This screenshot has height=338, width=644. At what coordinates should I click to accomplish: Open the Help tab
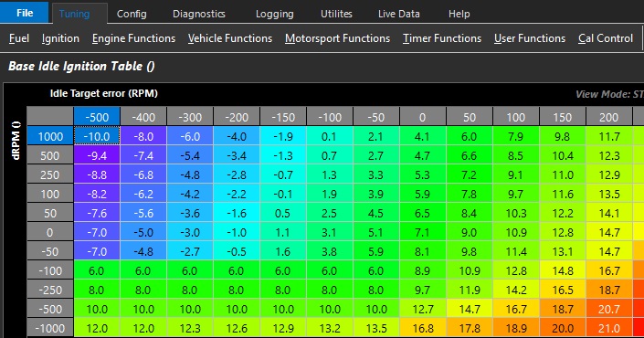(x=459, y=14)
